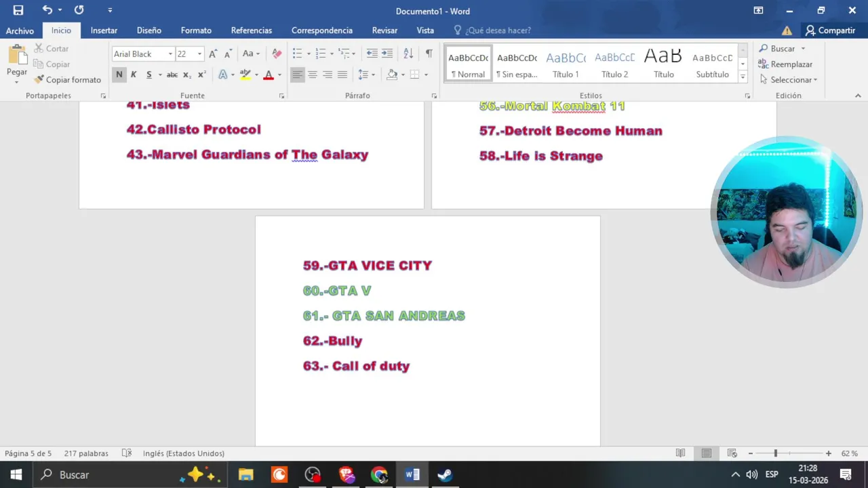Viewport: 868px width, 488px height.
Task: Collapse the ribbon with the chevron
Action: (x=858, y=96)
